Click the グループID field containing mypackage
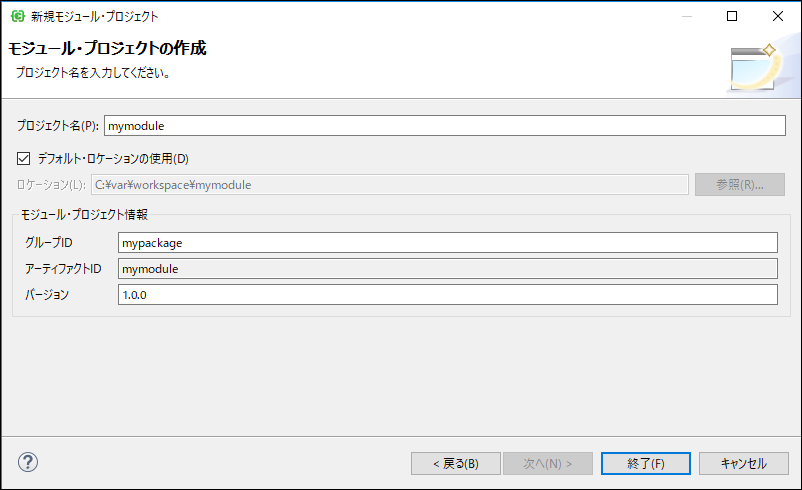This screenshot has width=802, height=490. 446,242
